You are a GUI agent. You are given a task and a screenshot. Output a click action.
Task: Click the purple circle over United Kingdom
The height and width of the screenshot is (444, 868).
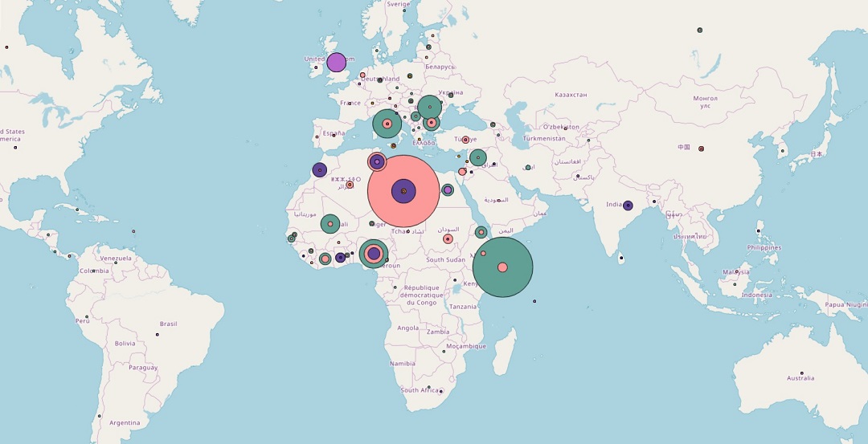point(337,62)
